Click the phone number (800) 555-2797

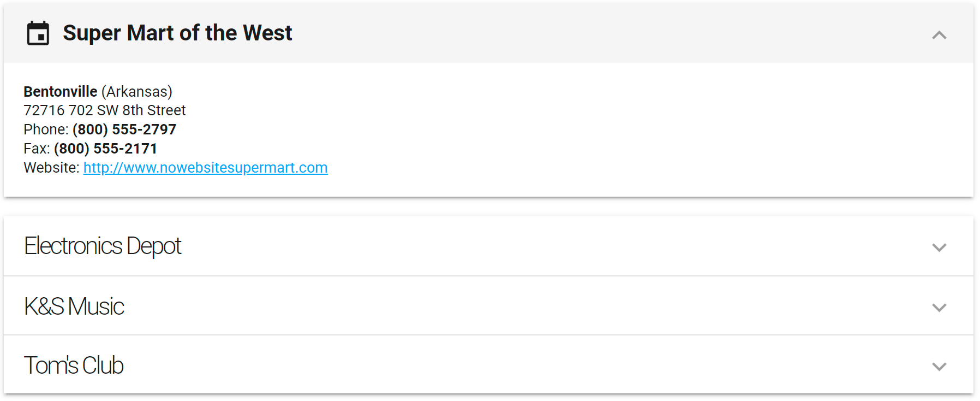(x=124, y=129)
